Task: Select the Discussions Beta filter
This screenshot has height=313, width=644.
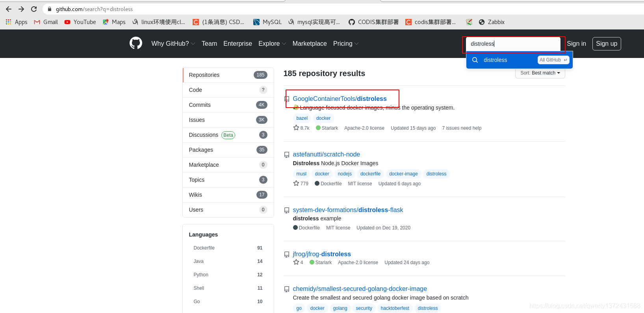Action: click(x=228, y=135)
